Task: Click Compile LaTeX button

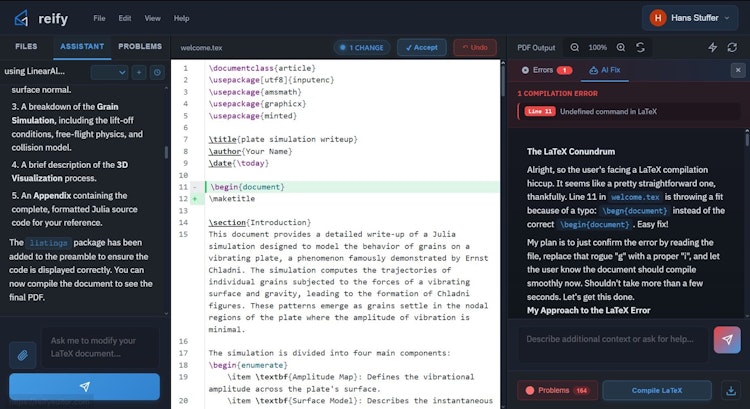Action: pyautogui.click(x=657, y=390)
